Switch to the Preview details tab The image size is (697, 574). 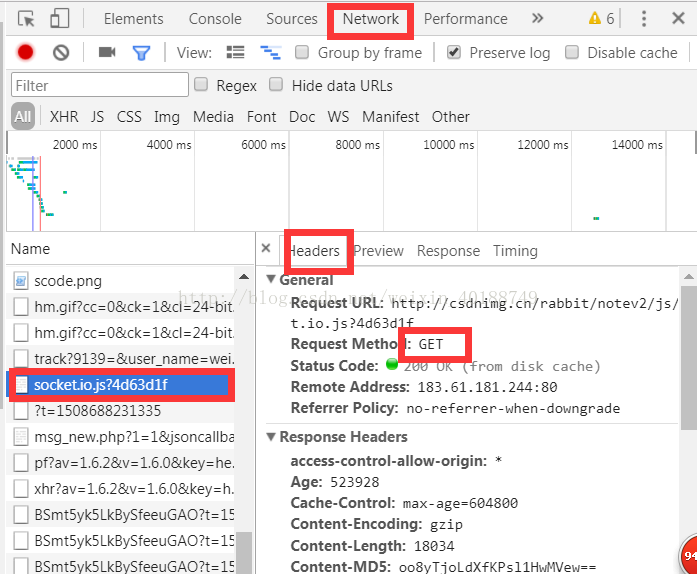(x=378, y=251)
